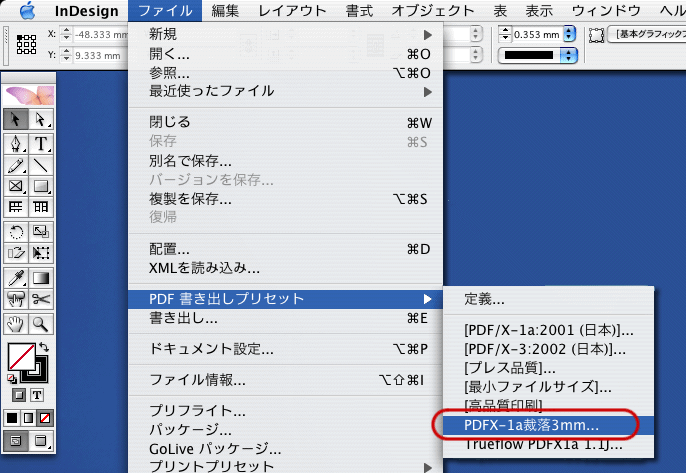
Task: Select the Type tool
Action: coord(41,144)
